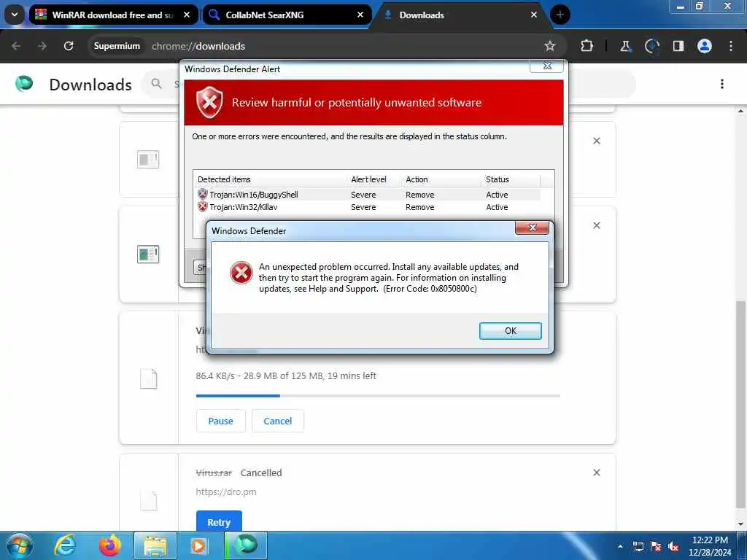Click the in-progress download's file icon

point(148,379)
